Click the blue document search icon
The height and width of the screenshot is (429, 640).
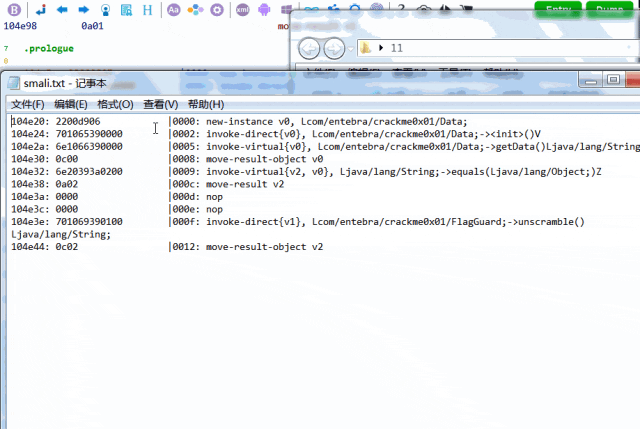[x=127, y=10]
